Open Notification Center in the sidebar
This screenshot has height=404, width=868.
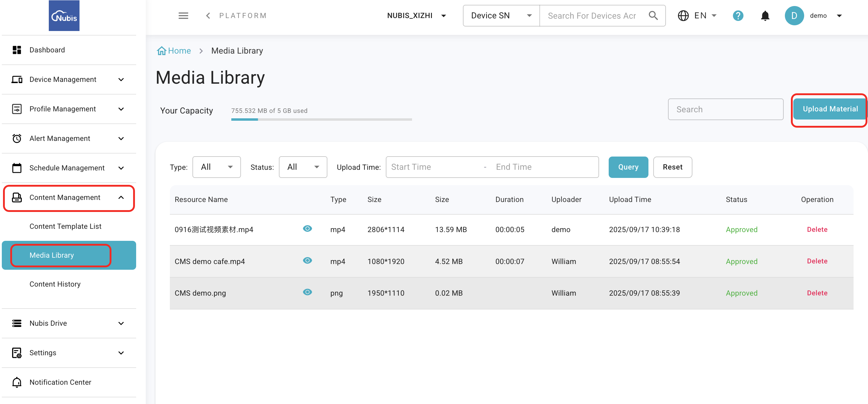60,382
